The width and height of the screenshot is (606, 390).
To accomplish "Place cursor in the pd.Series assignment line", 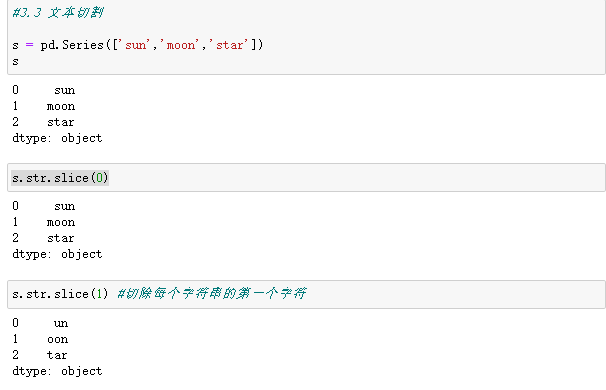I will (138, 45).
